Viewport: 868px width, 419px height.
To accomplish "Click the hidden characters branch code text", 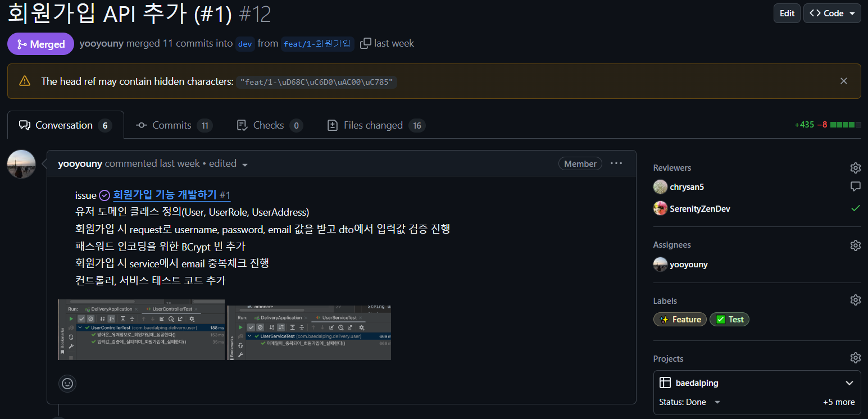I will coord(317,82).
